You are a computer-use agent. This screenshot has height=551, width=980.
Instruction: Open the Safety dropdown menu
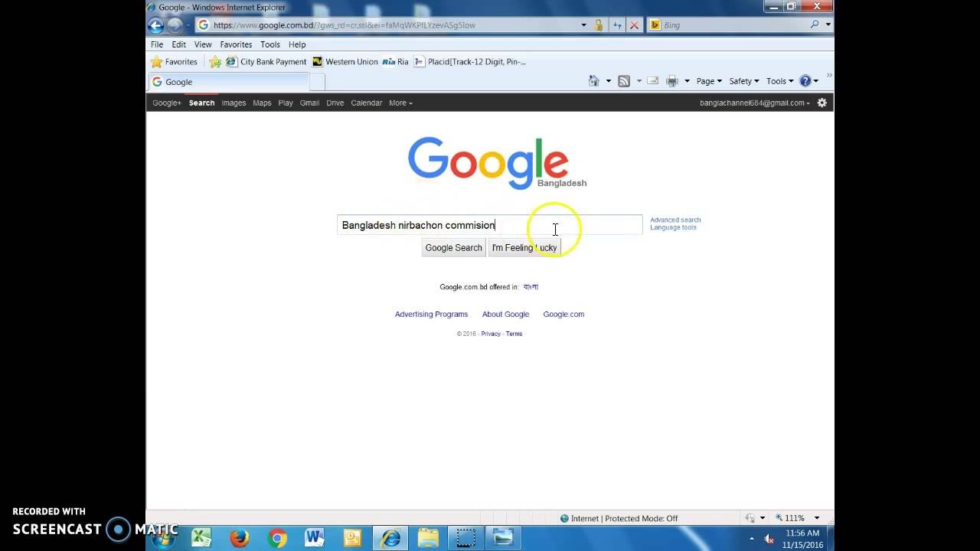(743, 81)
